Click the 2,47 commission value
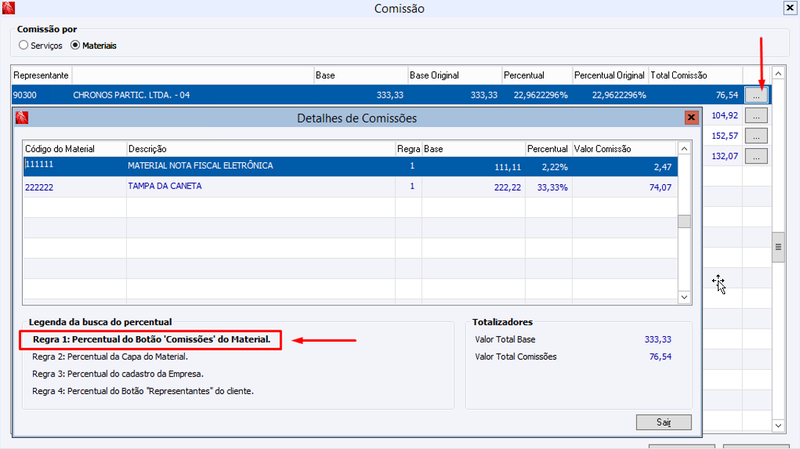Image resolution: width=800 pixels, height=449 pixels. point(663,167)
